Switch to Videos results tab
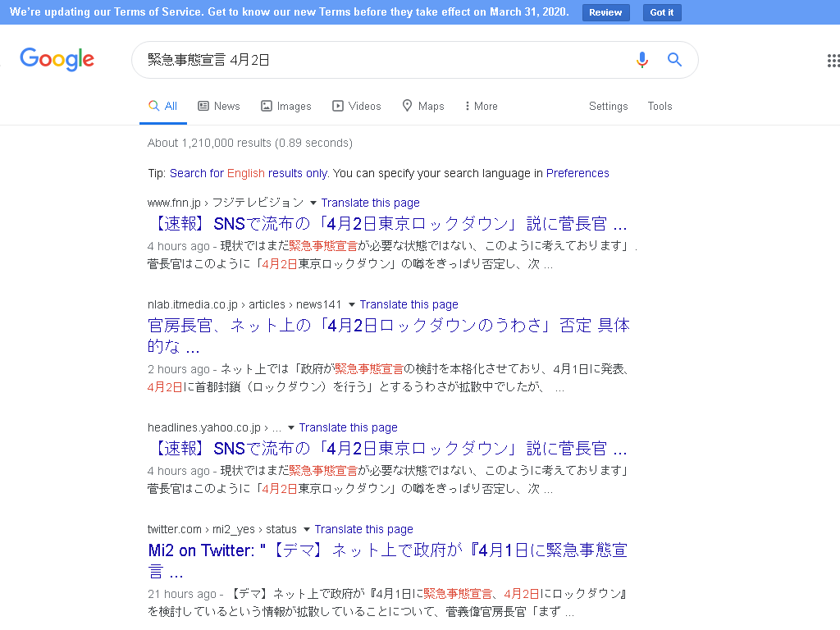Screen dimensions: 840x630 pyautogui.click(x=356, y=106)
